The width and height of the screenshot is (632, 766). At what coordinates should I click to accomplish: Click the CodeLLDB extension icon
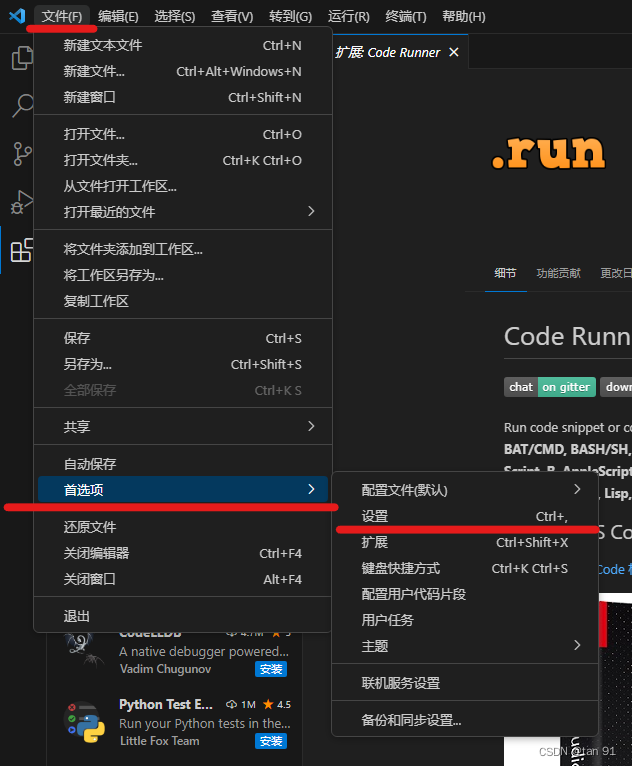click(x=84, y=651)
